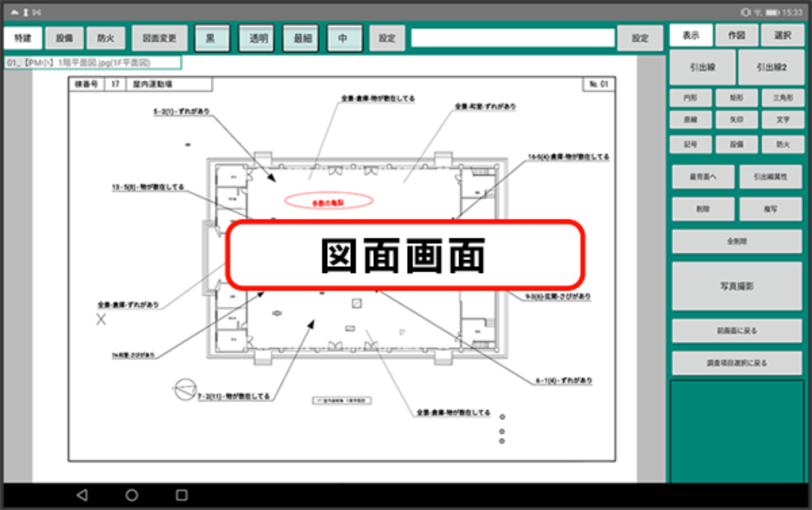The image size is (812, 510).
Task: Click the building number 17 cell
Action: [115, 84]
